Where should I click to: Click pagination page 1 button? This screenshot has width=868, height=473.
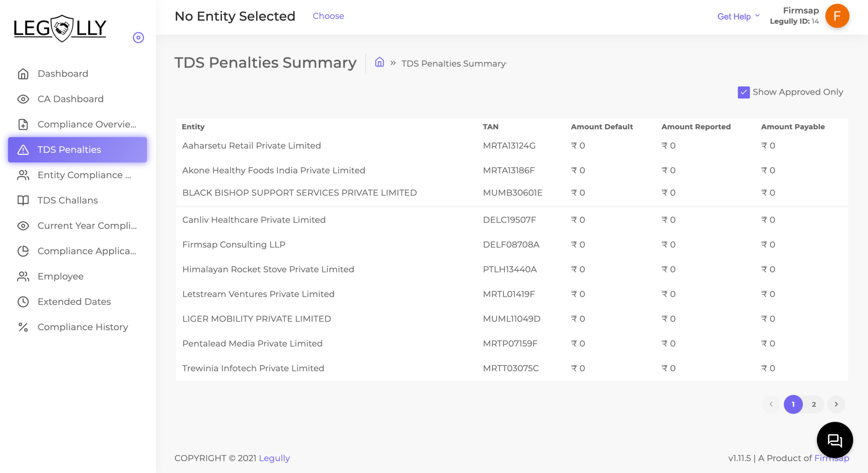[x=793, y=404]
